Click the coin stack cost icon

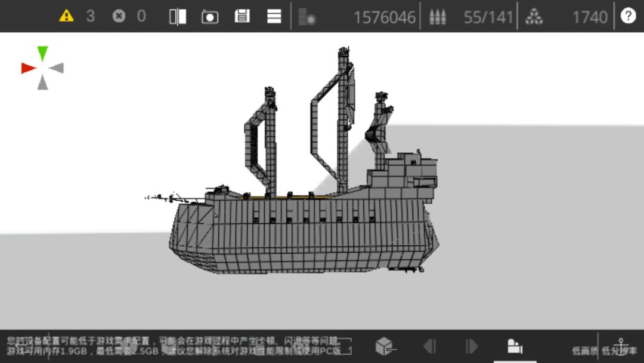pos(307,17)
